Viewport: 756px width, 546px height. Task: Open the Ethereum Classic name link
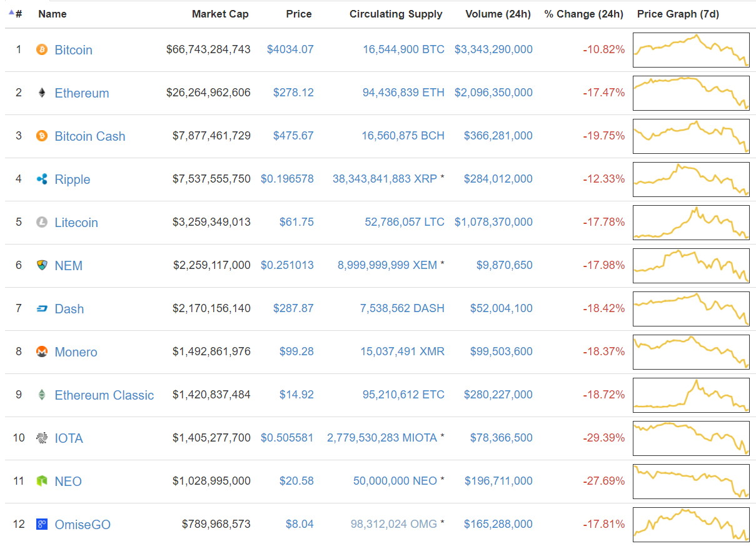click(x=104, y=395)
